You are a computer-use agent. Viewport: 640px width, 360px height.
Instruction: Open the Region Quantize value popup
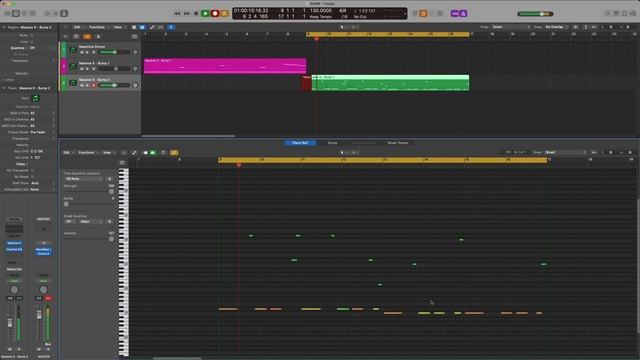click(32, 48)
